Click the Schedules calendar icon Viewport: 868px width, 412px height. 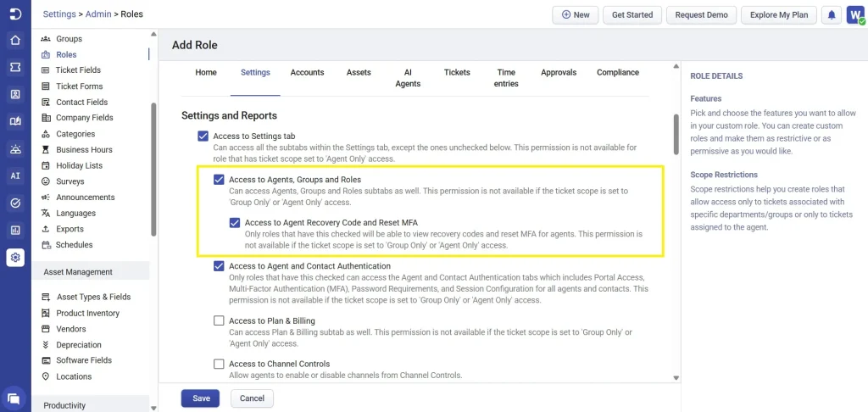46,245
